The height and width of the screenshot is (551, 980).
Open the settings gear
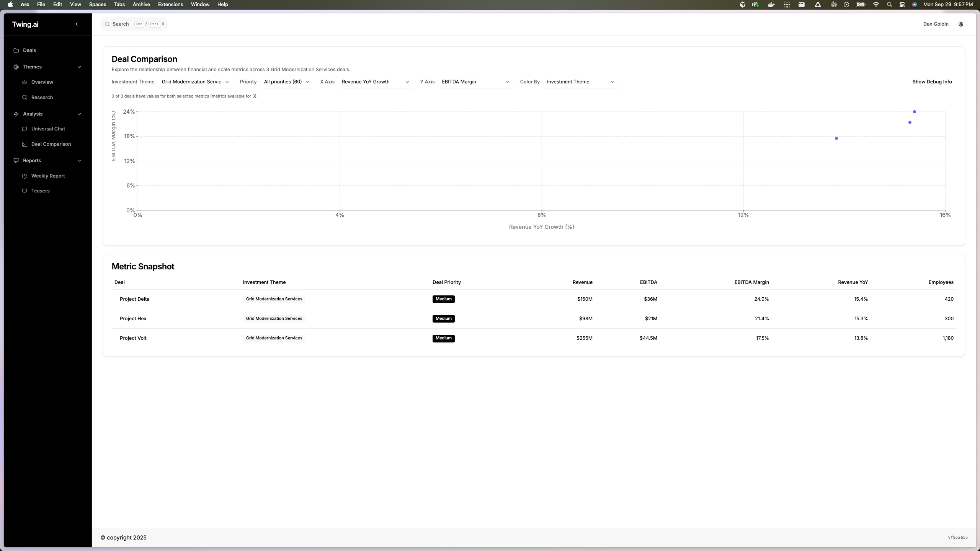[x=960, y=24]
